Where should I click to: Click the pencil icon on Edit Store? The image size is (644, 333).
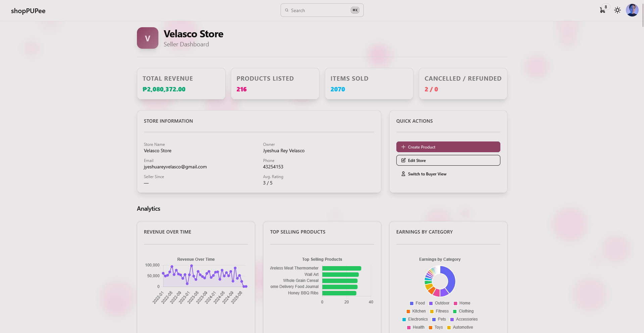403,160
